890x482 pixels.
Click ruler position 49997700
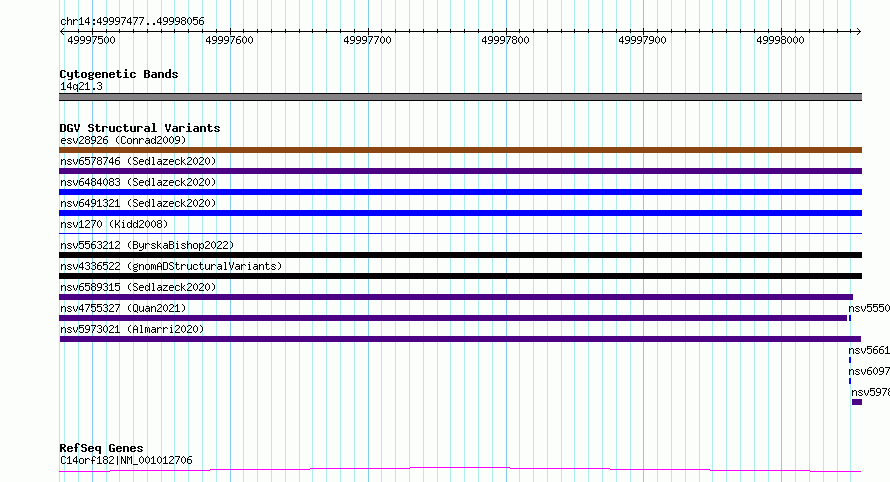367,40
